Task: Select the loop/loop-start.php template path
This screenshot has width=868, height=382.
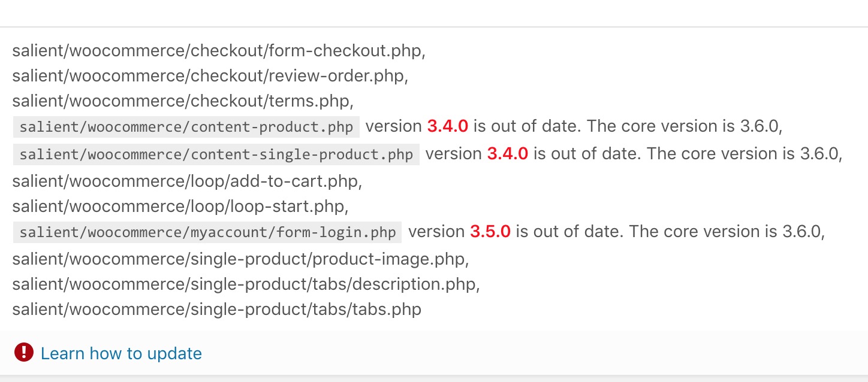Action: 180,205
